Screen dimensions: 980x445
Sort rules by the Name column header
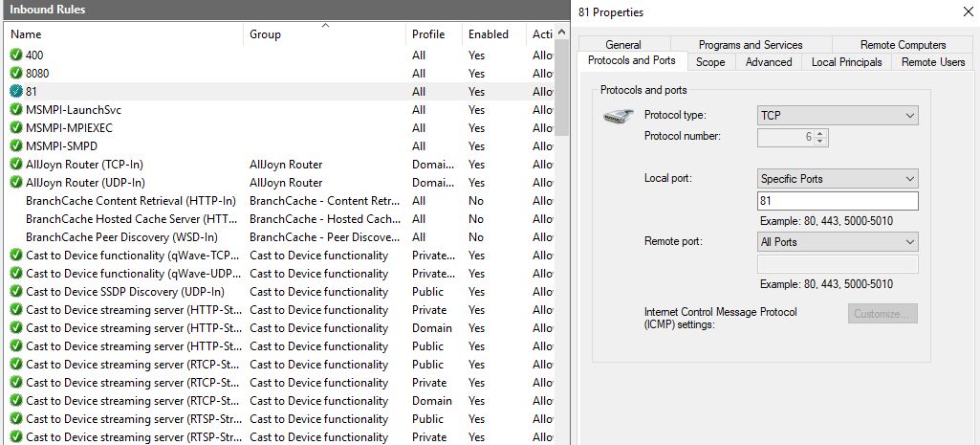[x=123, y=34]
